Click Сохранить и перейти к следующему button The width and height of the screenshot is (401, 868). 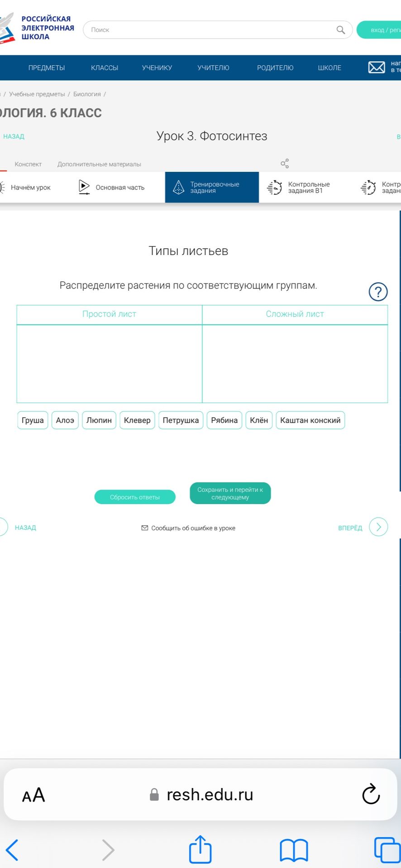pyautogui.click(x=230, y=493)
